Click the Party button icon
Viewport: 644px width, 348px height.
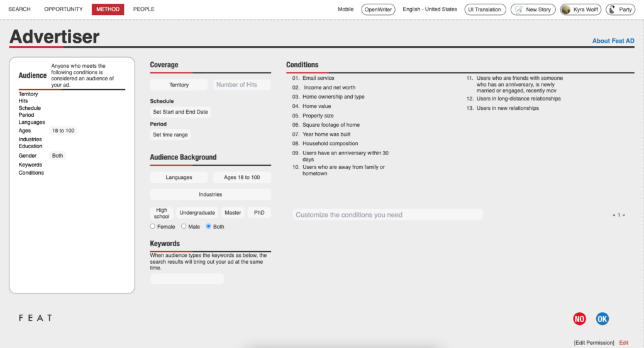coord(612,9)
